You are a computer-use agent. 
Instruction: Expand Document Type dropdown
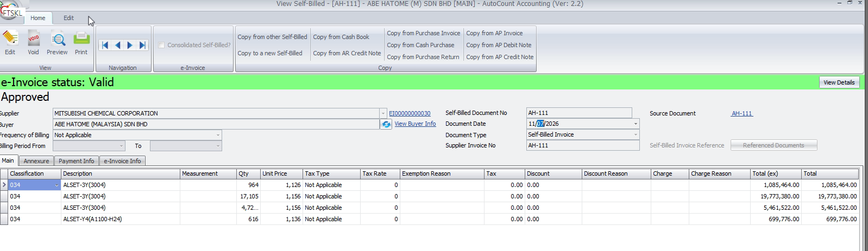[636, 134]
